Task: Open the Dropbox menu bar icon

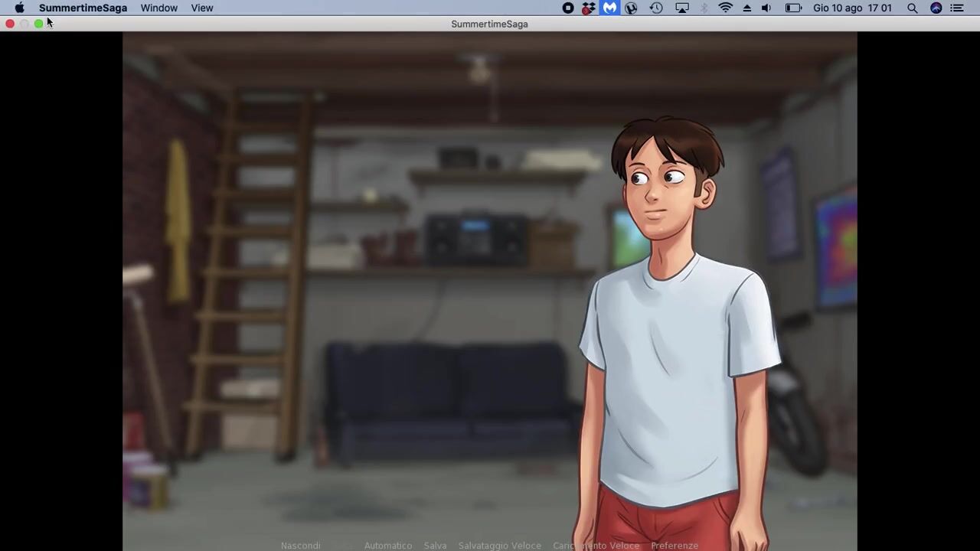Action: click(588, 8)
